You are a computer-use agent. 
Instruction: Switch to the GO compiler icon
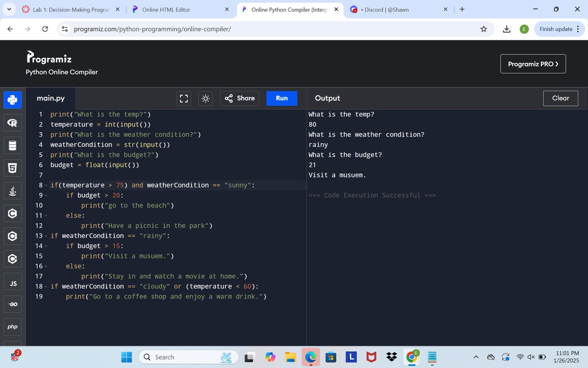pos(13,305)
